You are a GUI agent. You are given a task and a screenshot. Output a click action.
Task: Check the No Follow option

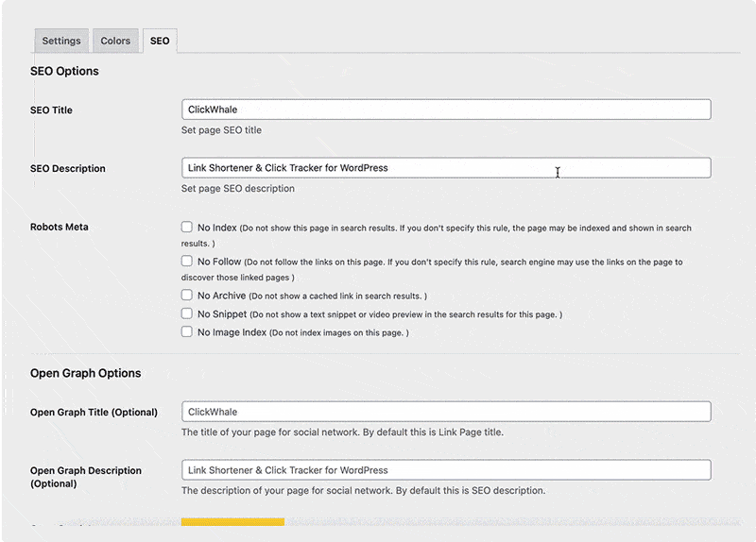pyautogui.click(x=186, y=262)
